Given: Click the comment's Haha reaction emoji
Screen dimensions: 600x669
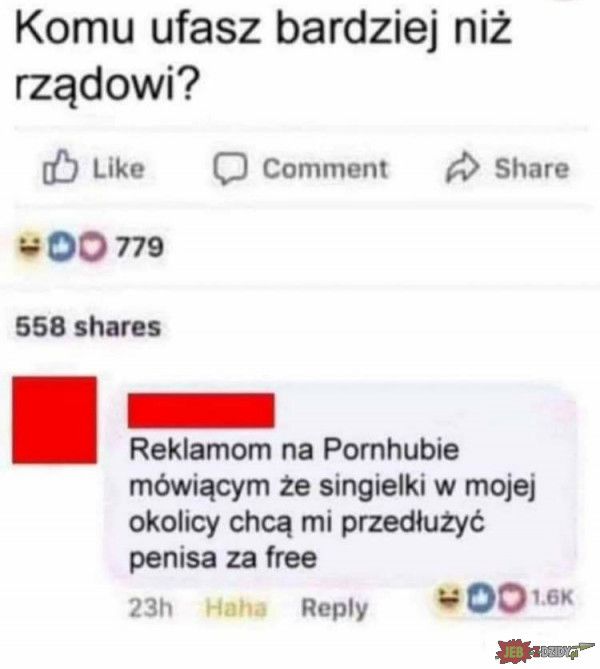Looking at the screenshot, I should 446,599.
